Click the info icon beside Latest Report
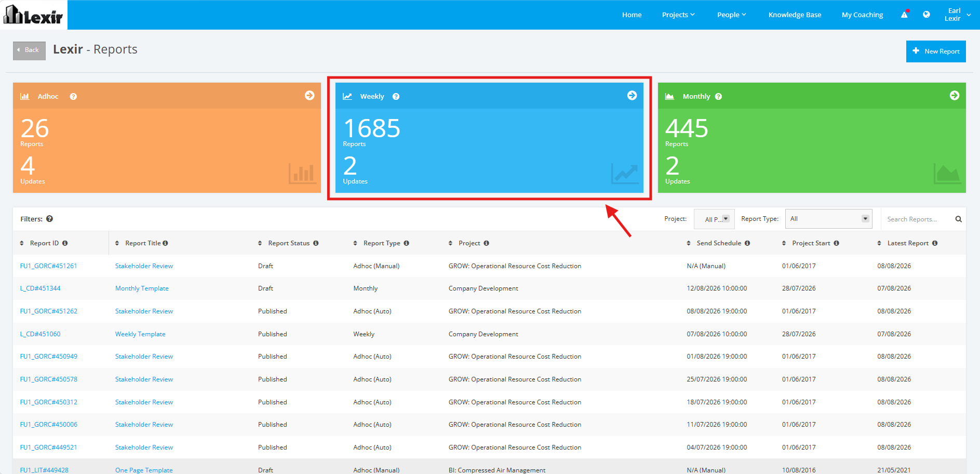 pos(935,243)
